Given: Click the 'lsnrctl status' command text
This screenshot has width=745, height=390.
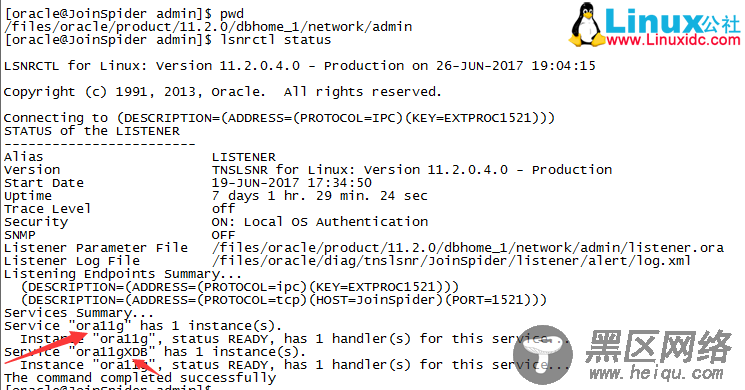Looking at the screenshot, I should [x=276, y=40].
